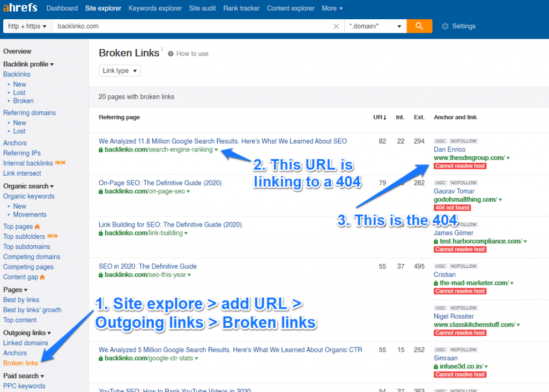Expand caret next to www.thesdmgroup.com/

point(508,158)
